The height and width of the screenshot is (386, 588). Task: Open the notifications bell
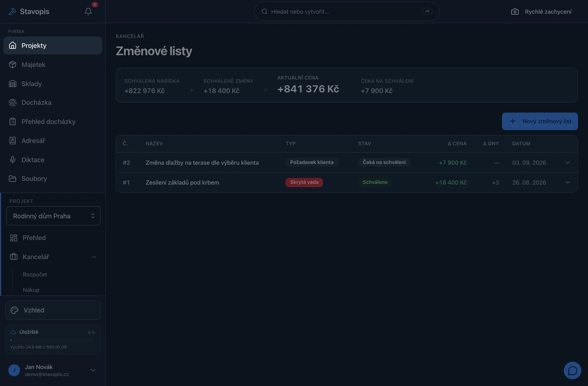(x=88, y=11)
